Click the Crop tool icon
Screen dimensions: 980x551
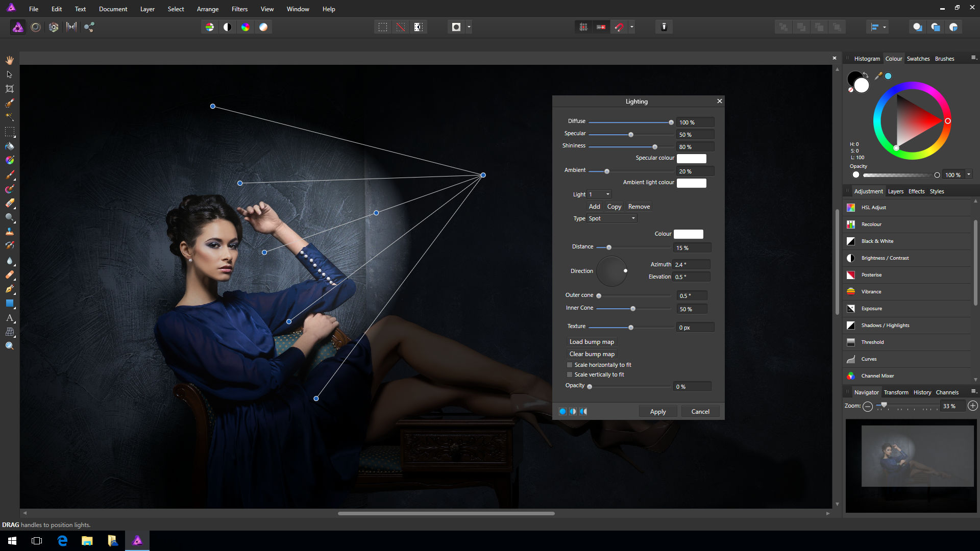[x=10, y=89]
